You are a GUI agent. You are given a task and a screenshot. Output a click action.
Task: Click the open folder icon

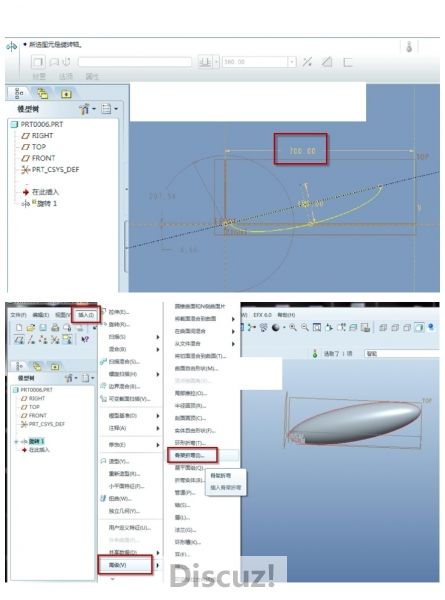pyautogui.click(x=31, y=327)
